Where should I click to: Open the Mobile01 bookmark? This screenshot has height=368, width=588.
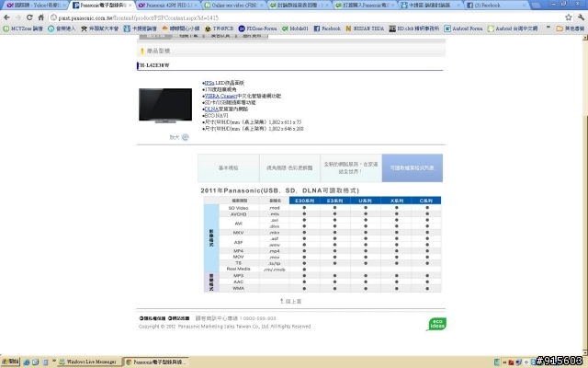pyautogui.click(x=295, y=29)
